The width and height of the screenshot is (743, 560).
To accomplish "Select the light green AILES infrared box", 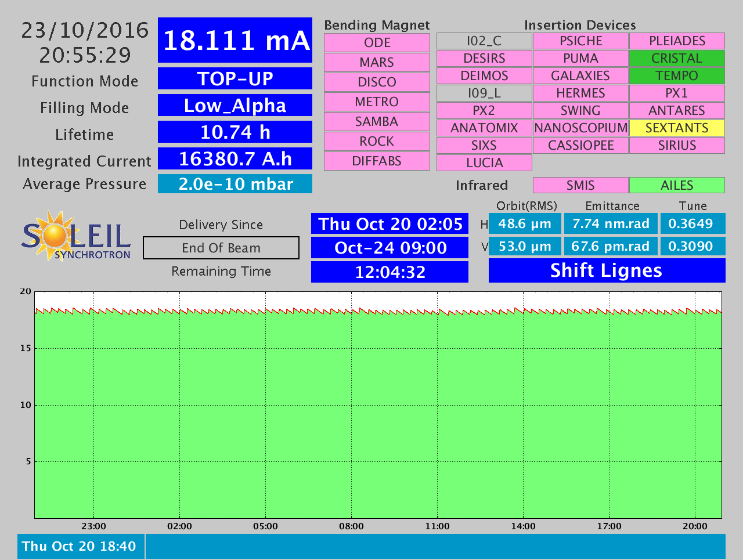I will 677,185.
